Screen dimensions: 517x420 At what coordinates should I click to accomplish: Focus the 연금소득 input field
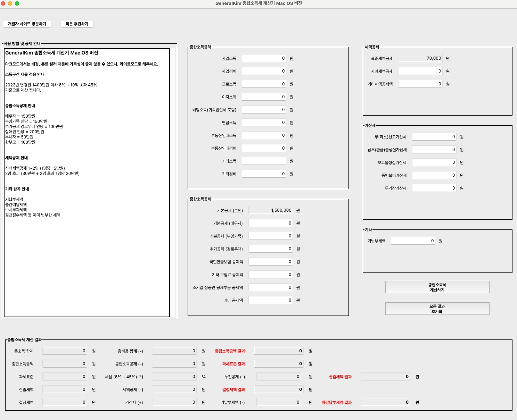264,123
